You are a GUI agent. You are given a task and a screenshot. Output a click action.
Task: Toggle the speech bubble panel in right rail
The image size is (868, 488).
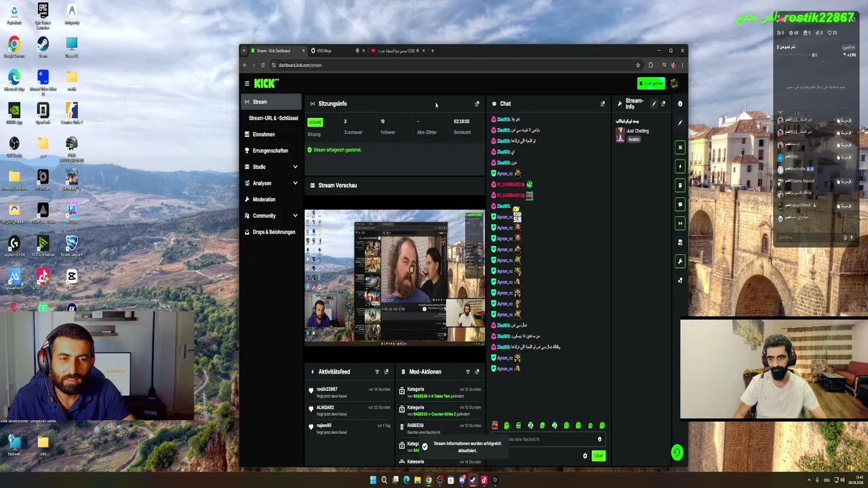(680, 204)
